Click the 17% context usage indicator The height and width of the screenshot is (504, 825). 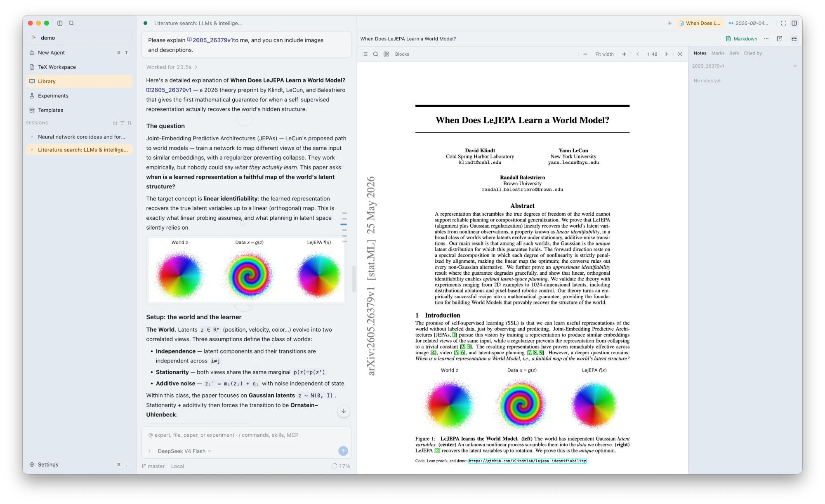pos(341,466)
